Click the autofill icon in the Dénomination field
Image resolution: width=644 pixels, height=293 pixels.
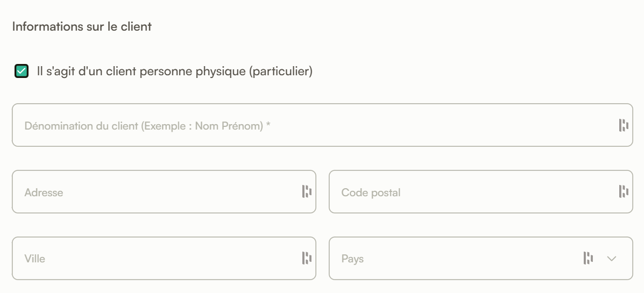624,125
